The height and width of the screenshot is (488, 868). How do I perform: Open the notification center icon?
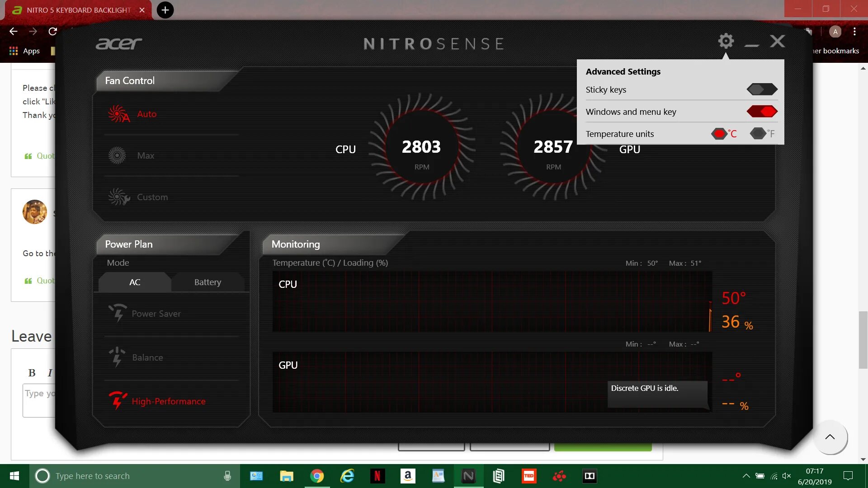click(848, 476)
